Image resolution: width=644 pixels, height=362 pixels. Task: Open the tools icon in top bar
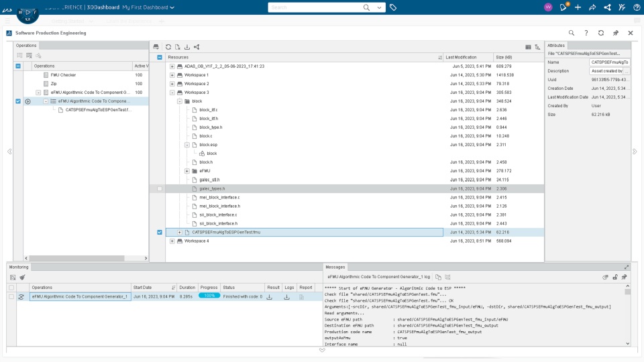point(622,7)
